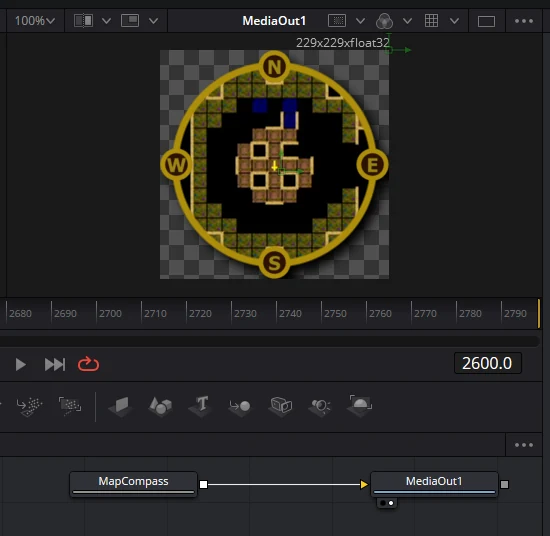Click the MapCompass node output square
Image resolution: width=550 pixels, height=536 pixels.
pyautogui.click(x=203, y=484)
